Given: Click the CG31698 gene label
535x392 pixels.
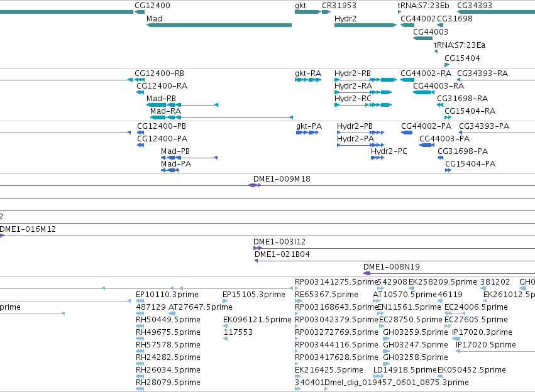Looking at the screenshot, I should pos(455,19).
